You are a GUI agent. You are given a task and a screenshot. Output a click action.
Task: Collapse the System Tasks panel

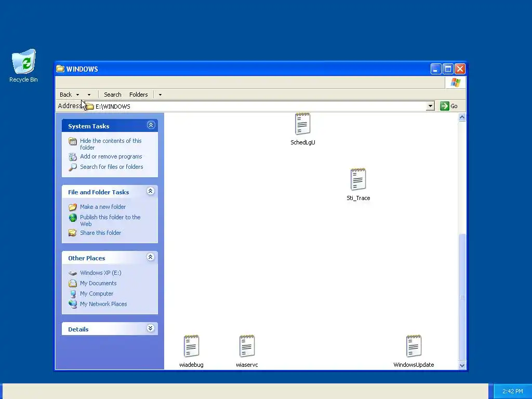click(151, 125)
